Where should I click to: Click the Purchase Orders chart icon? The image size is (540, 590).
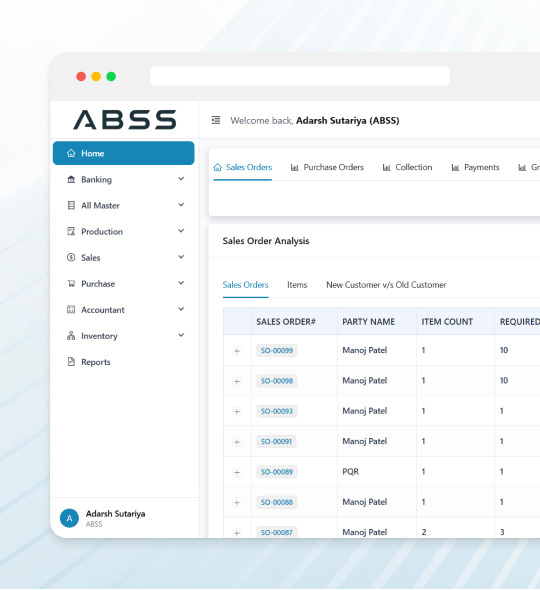(x=294, y=167)
